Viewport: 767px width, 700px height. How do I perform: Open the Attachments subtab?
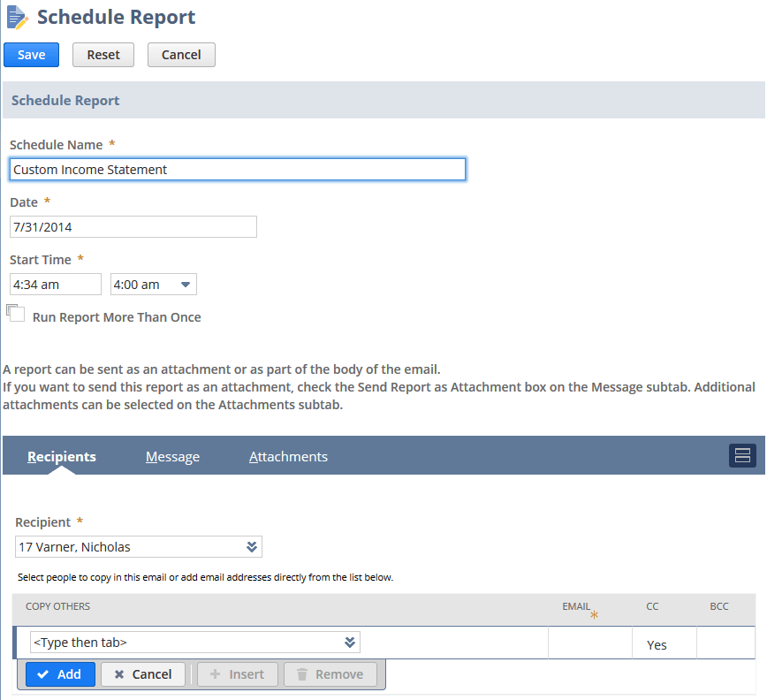(288, 456)
